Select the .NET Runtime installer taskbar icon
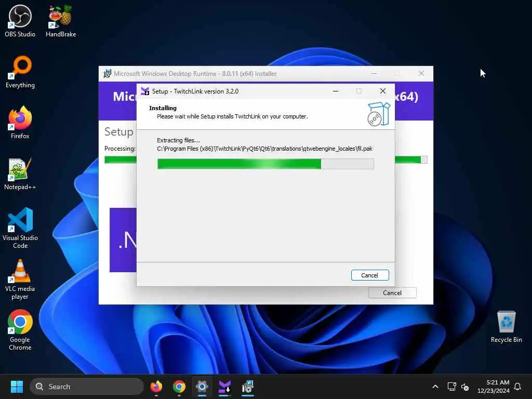The image size is (532, 399). click(248, 387)
